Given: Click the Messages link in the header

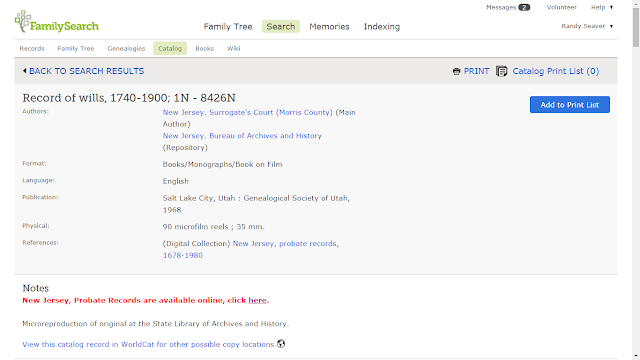Looking at the screenshot, I should [501, 7].
